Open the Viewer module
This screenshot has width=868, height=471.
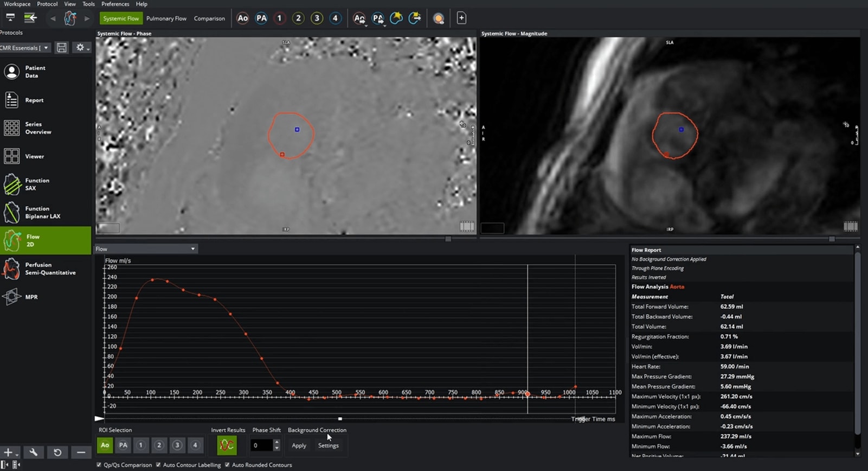tap(46, 156)
